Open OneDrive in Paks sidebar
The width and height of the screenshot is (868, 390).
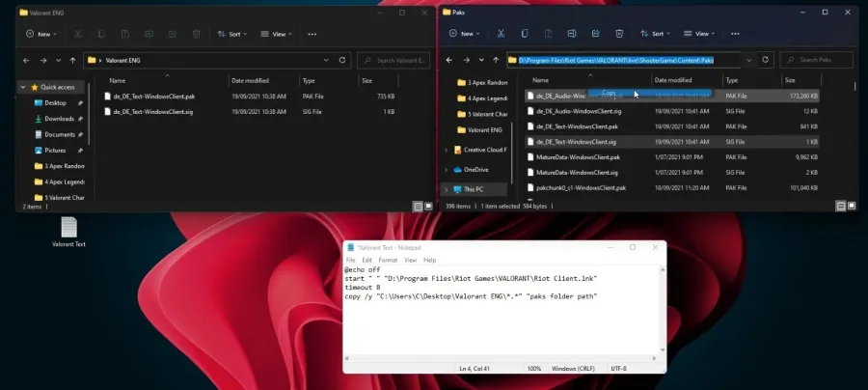pyautogui.click(x=476, y=170)
